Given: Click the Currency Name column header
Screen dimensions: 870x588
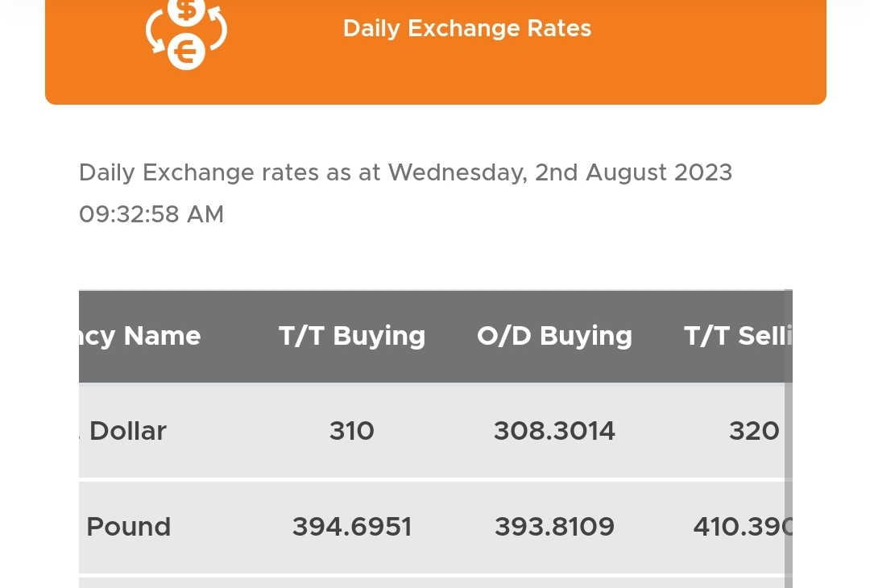Looking at the screenshot, I should coord(140,336).
